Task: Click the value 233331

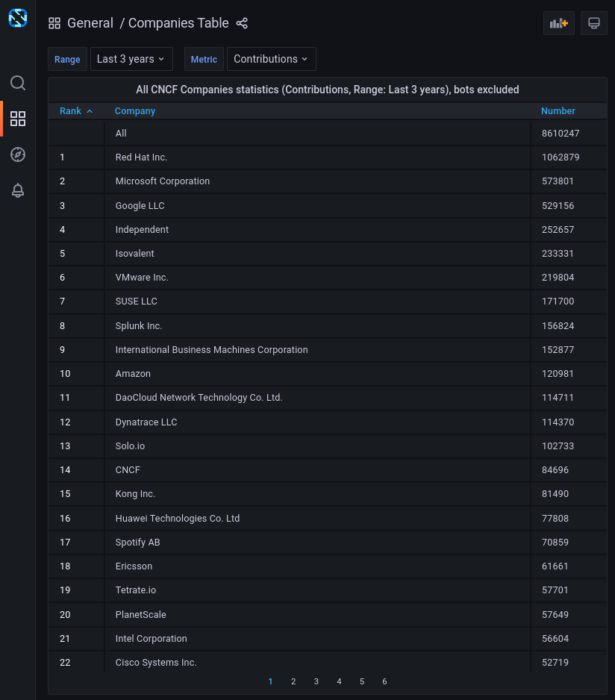Action: (x=558, y=254)
